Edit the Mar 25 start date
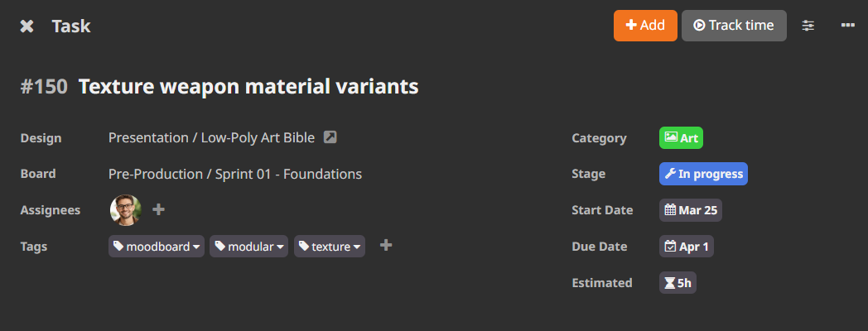Image resolution: width=868 pixels, height=331 pixels. (x=690, y=210)
